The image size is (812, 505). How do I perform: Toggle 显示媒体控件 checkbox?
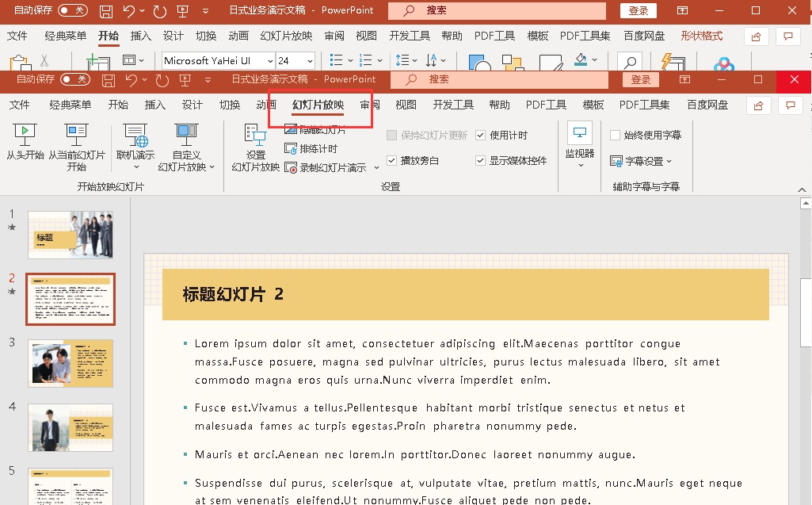click(x=481, y=161)
